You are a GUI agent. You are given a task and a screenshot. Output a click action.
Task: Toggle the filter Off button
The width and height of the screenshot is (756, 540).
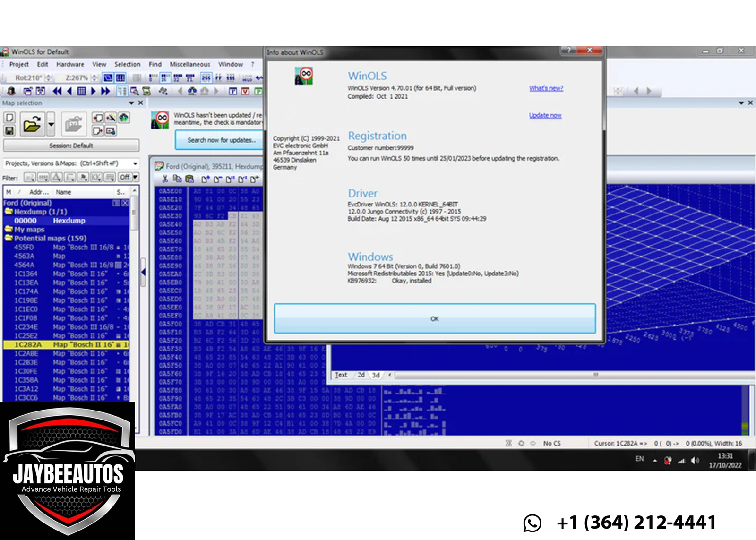click(125, 177)
